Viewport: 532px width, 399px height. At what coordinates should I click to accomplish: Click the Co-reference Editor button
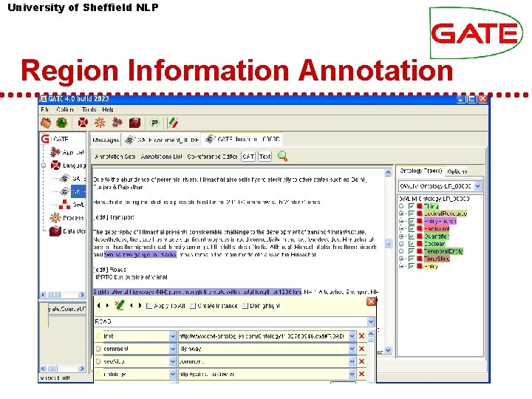pyautogui.click(x=212, y=157)
